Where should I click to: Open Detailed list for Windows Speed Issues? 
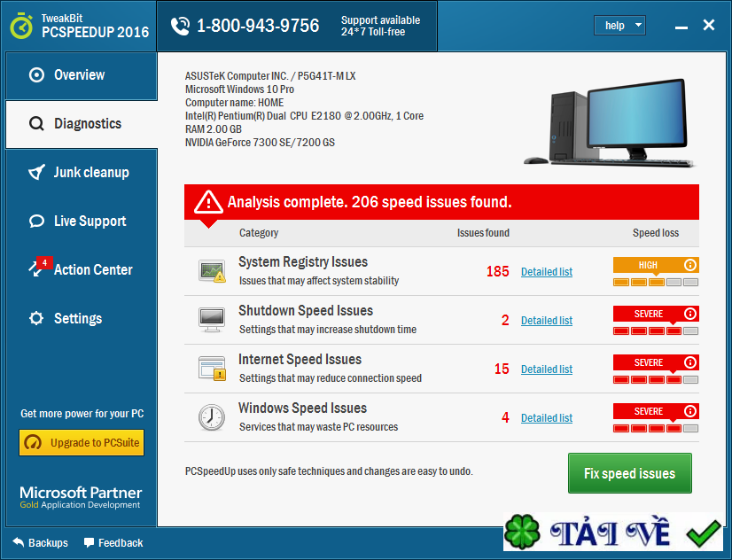click(547, 418)
